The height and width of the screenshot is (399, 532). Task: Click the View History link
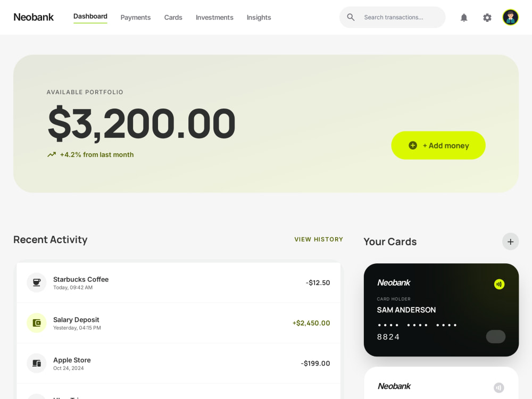pos(319,239)
